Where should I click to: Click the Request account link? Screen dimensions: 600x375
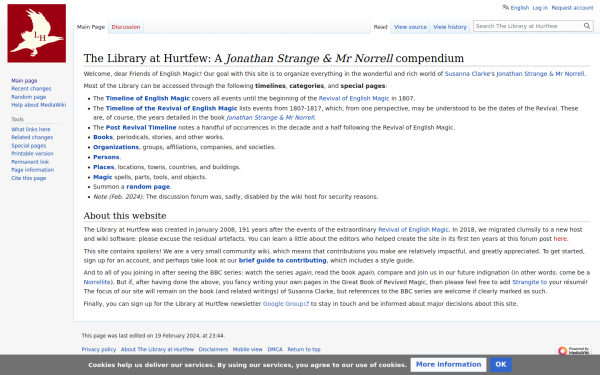click(x=572, y=8)
